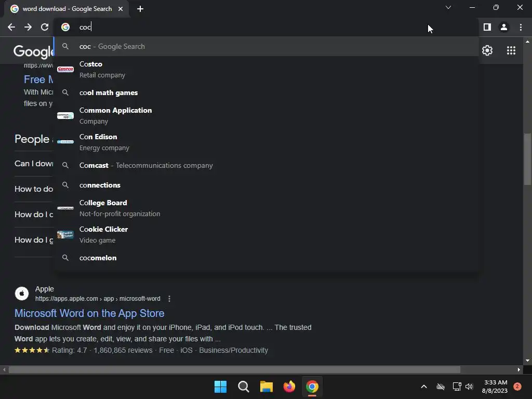
Task: Click the page scroll-down arrow
Action: [x=527, y=361]
